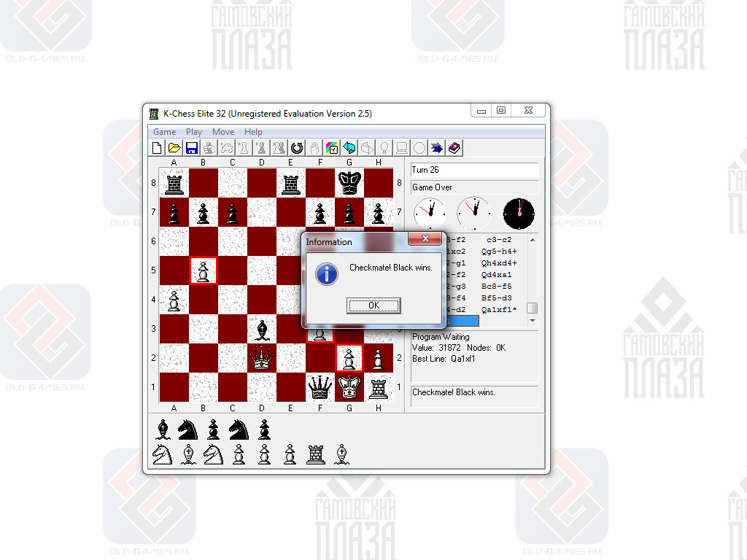Click the white queen on D2

(262, 358)
